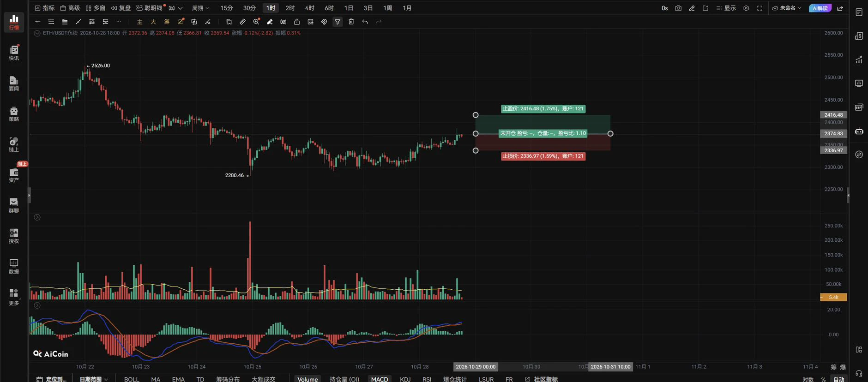Click the 复盘 replay button
This screenshot has width=868, height=382.
(x=121, y=8)
